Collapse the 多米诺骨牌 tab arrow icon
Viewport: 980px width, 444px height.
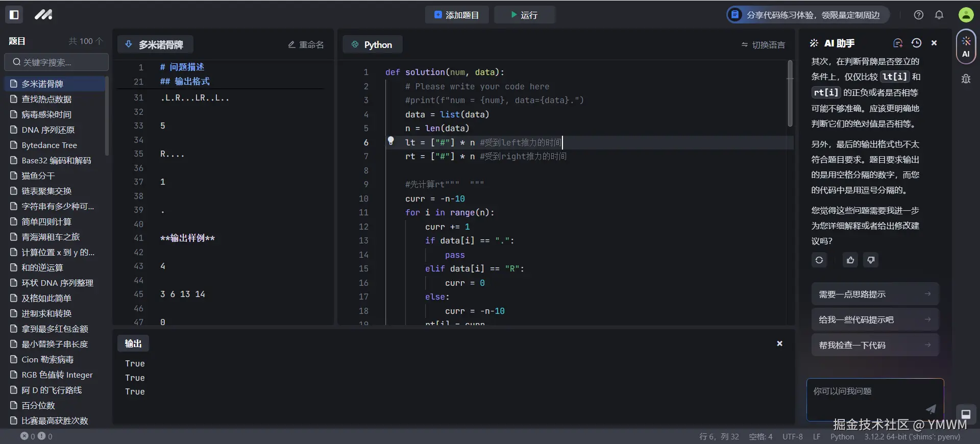point(129,44)
